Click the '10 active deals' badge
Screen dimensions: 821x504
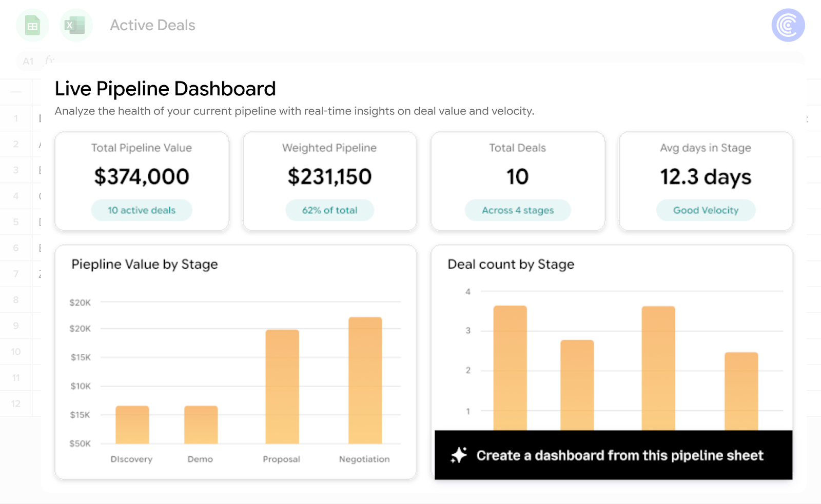142,210
